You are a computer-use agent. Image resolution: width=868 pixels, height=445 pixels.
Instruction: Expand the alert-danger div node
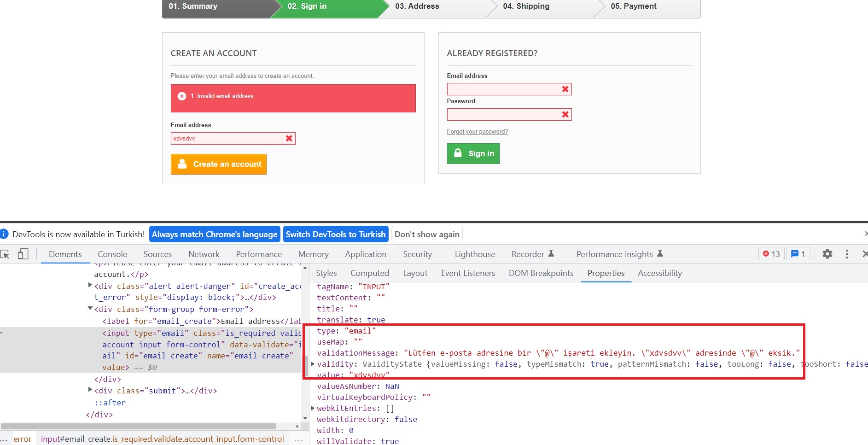90,286
